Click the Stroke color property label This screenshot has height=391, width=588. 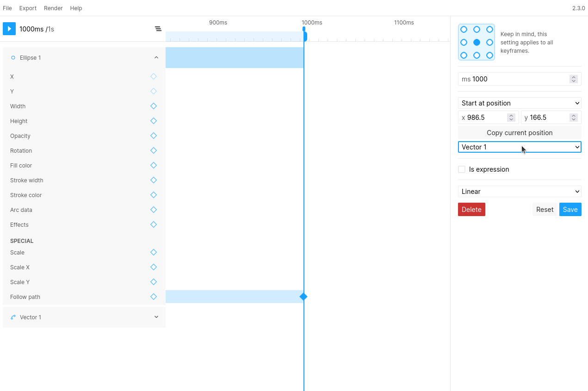pos(27,195)
